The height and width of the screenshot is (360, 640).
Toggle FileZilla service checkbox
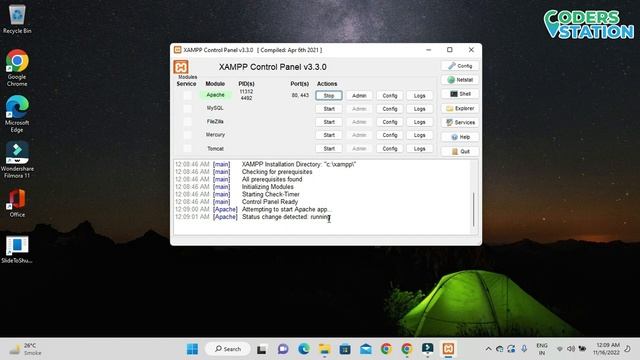click(x=187, y=122)
